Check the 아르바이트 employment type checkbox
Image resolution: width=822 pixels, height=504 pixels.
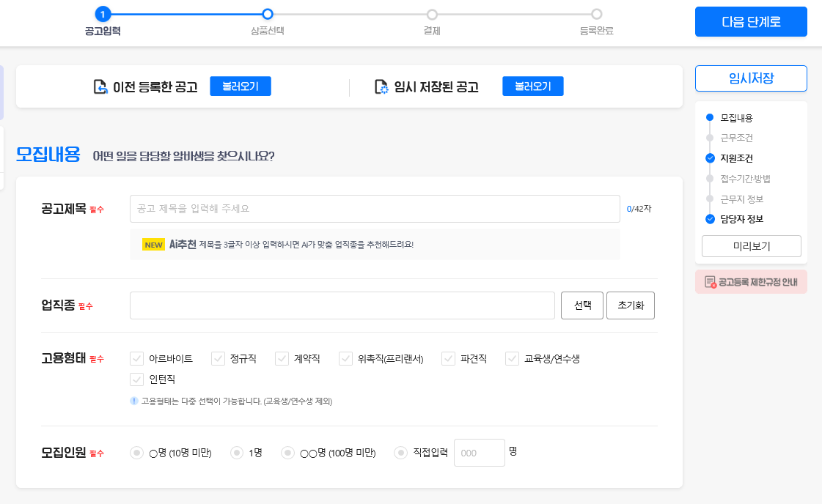pos(136,359)
